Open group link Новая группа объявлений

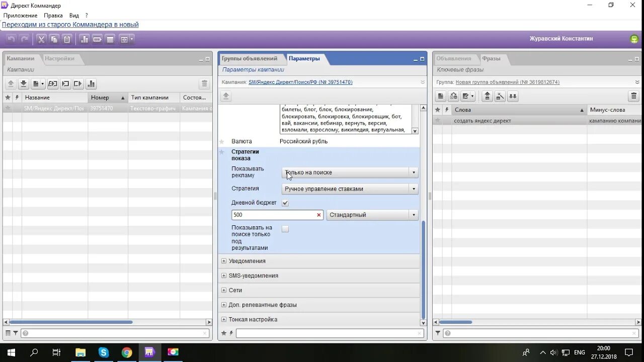coord(508,82)
